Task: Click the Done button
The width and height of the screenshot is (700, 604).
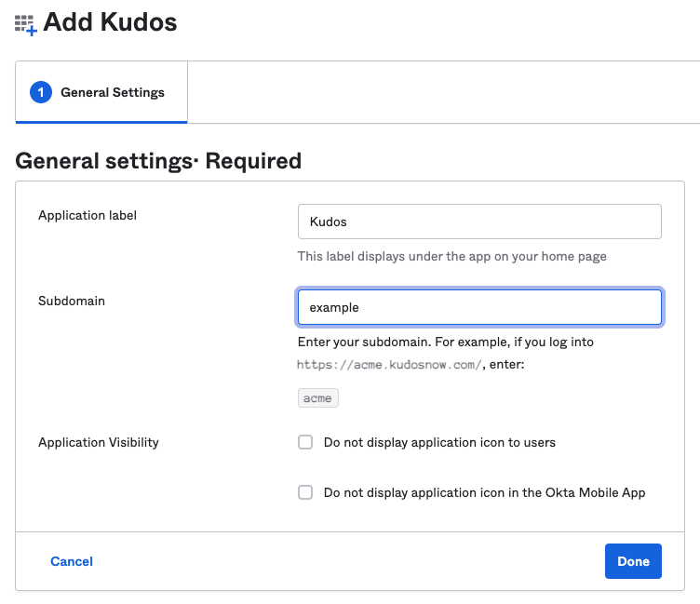Action: point(633,561)
